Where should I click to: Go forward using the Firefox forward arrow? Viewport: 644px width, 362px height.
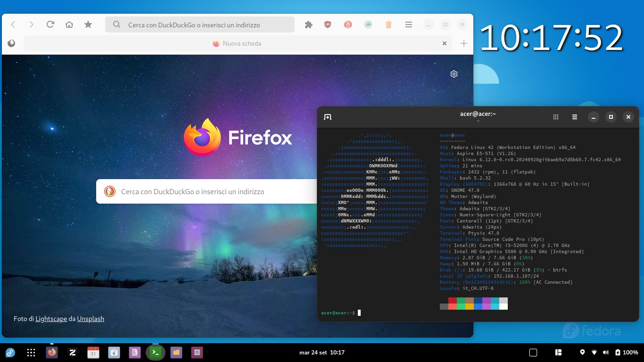(x=31, y=25)
